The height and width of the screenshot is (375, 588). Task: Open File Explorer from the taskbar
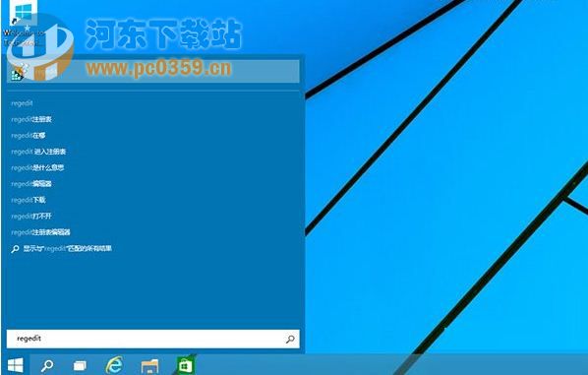pyautogui.click(x=149, y=366)
